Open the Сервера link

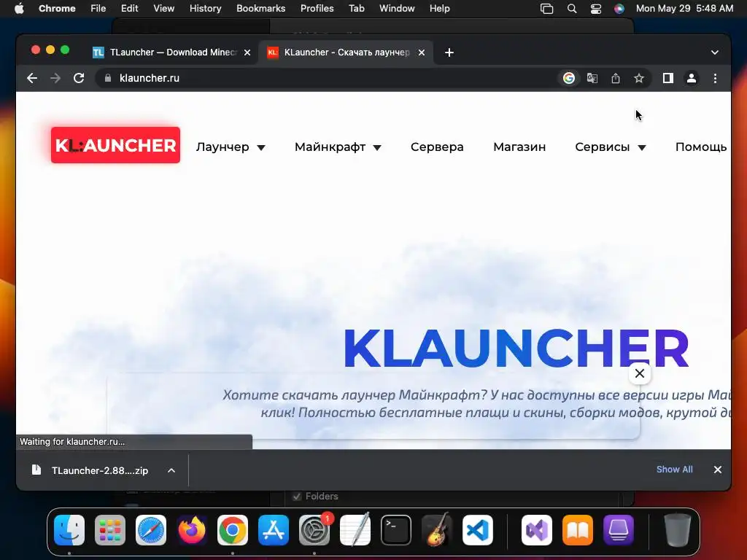click(x=437, y=147)
